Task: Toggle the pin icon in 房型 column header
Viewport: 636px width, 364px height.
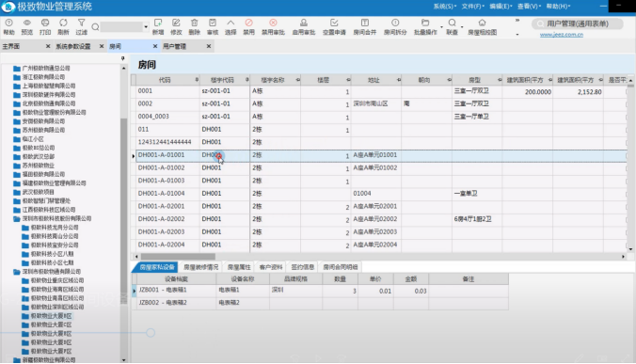Action: coord(500,80)
